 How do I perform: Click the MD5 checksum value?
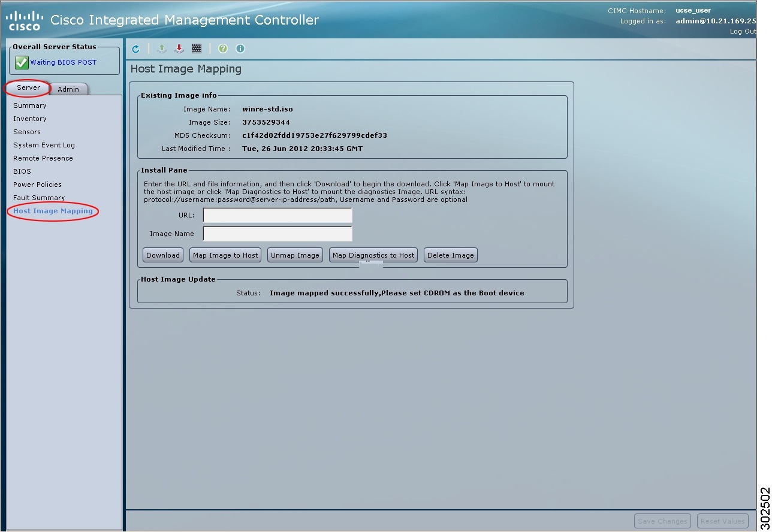pos(315,135)
